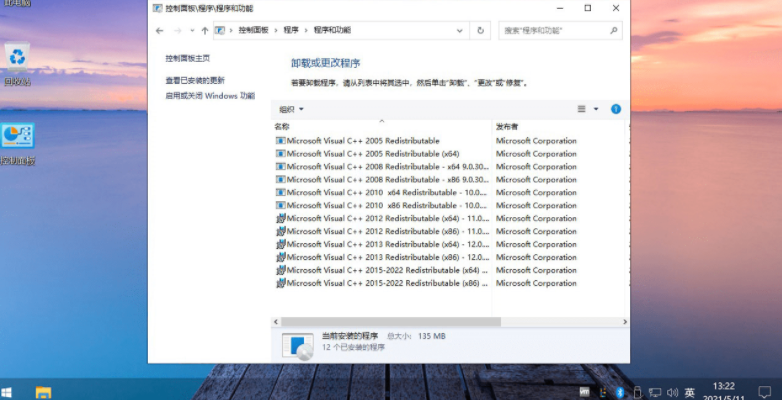Open the notification center icon
Viewport: 782px width, 400px height.
pyautogui.click(x=764, y=392)
